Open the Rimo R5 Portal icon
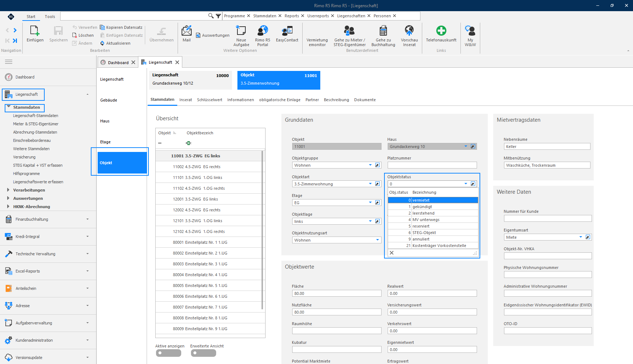The width and height of the screenshot is (633, 364). tap(263, 31)
